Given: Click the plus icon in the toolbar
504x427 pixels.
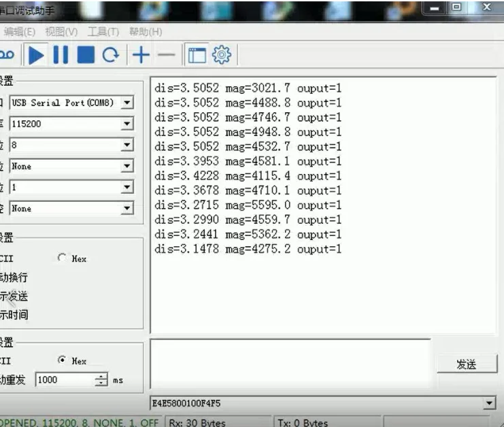Looking at the screenshot, I should pos(141,55).
